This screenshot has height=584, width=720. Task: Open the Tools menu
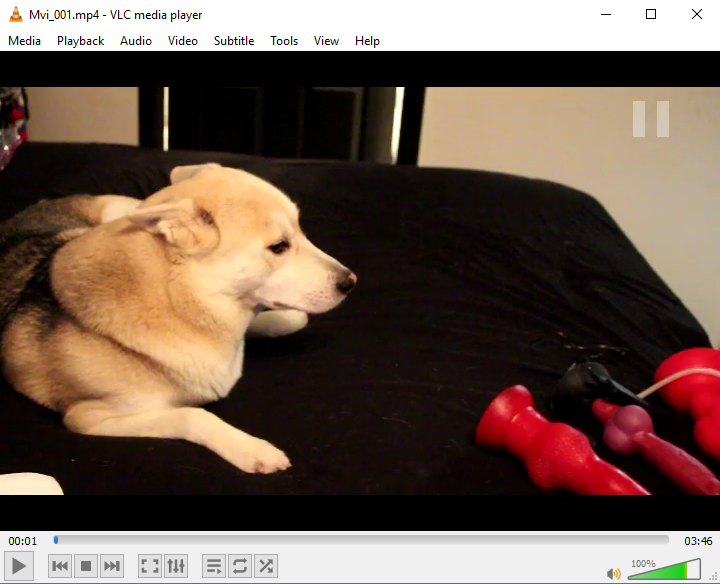click(x=284, y=41)
